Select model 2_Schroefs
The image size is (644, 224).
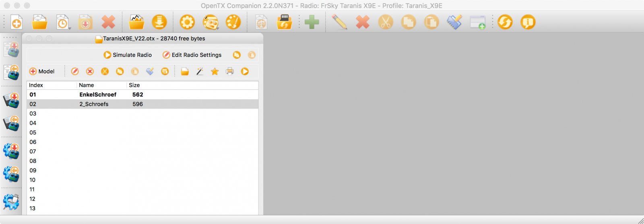94,104
